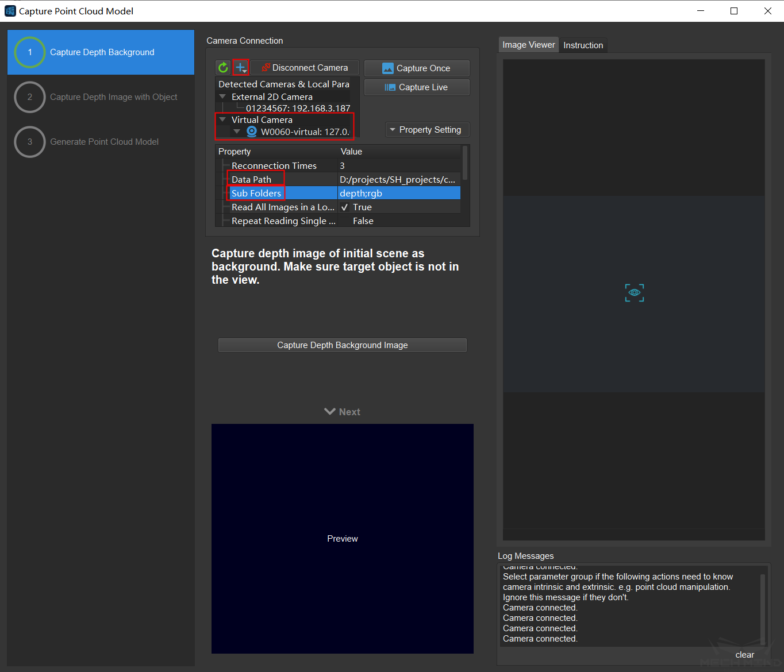The image size is (784, 672).
Task: Click the eye focus icon in Image Viewer
Action: point(634,293)
